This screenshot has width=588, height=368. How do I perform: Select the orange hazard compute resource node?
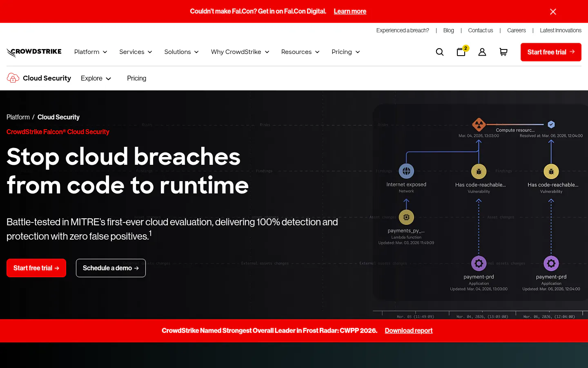[479, 124]
